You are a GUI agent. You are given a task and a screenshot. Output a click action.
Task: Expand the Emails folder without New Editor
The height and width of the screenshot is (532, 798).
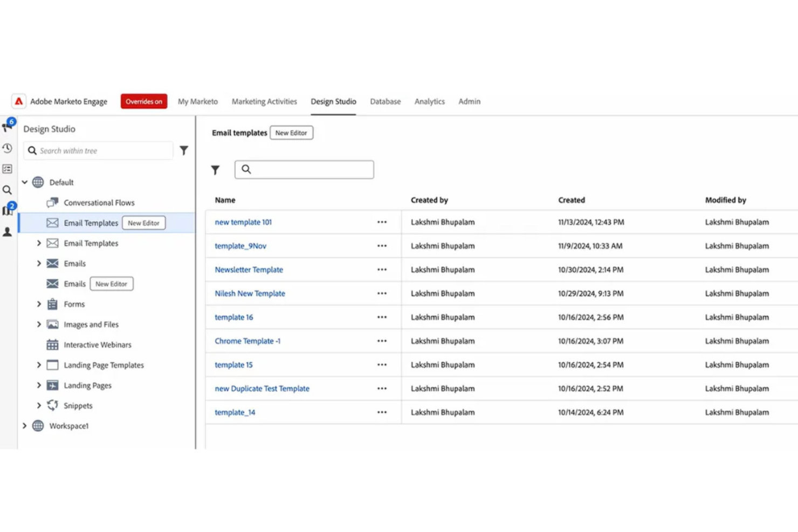pyautogui.click(x=39, y=264)
